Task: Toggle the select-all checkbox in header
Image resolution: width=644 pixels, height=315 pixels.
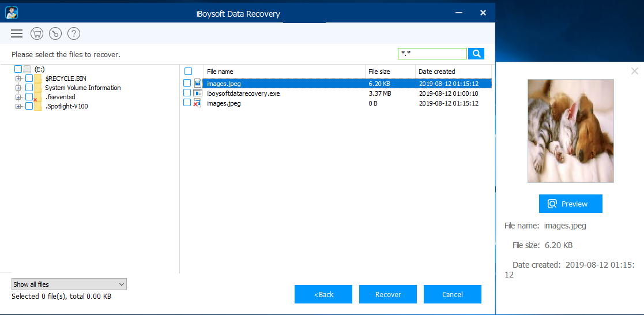Action: coord(189,72)
